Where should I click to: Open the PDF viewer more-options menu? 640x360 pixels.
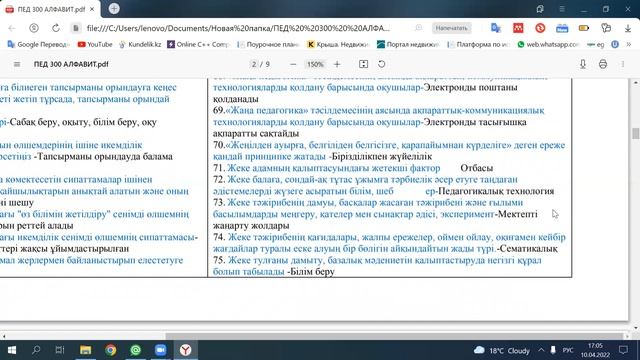point(623,64)
